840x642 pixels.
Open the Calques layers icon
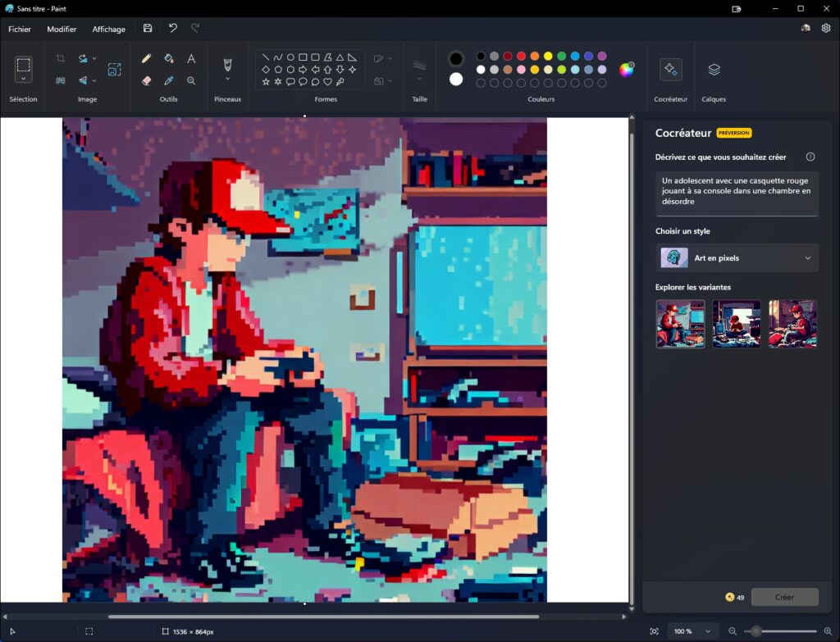(714, 70)
